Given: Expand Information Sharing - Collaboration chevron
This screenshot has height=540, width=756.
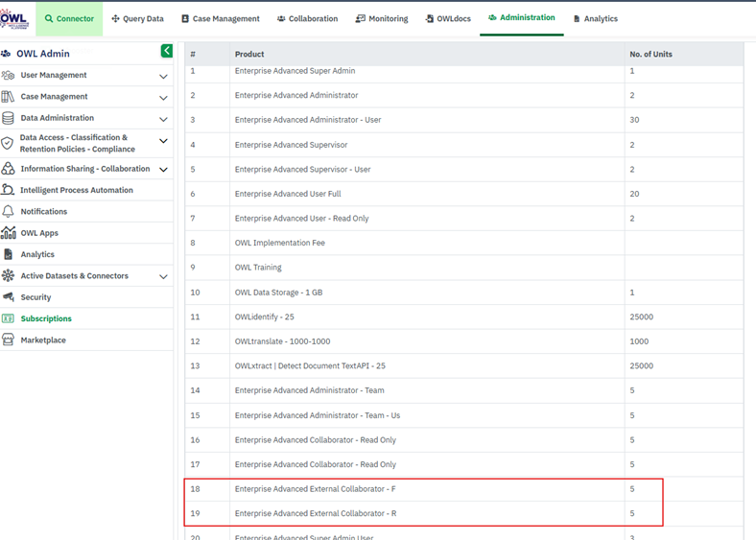Looking at the screenshot, I should pos(163,170).
